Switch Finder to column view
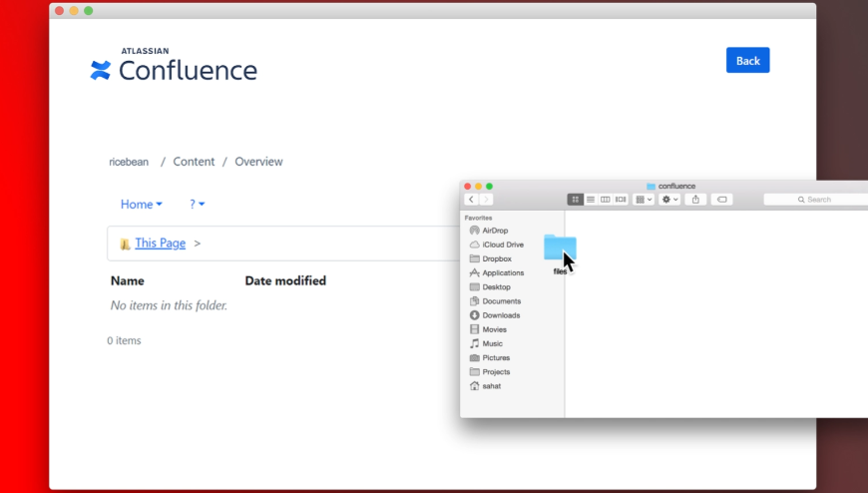 [x=606, y=200]
